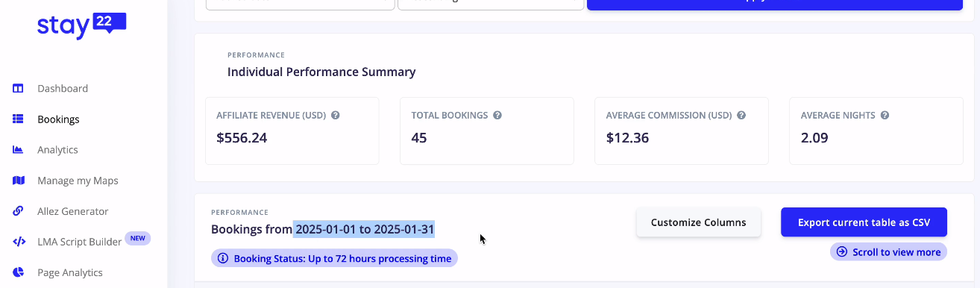Click the stay22 logo
This screenshot has height=288, width=980.
click(82, 26)
